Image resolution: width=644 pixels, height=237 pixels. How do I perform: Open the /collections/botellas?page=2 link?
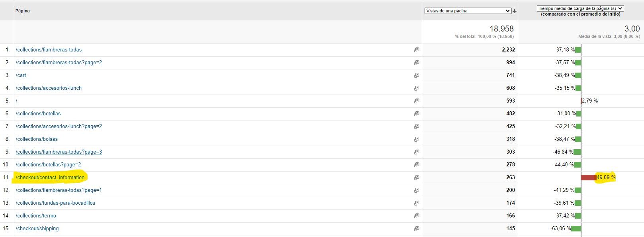coord(48,165)
